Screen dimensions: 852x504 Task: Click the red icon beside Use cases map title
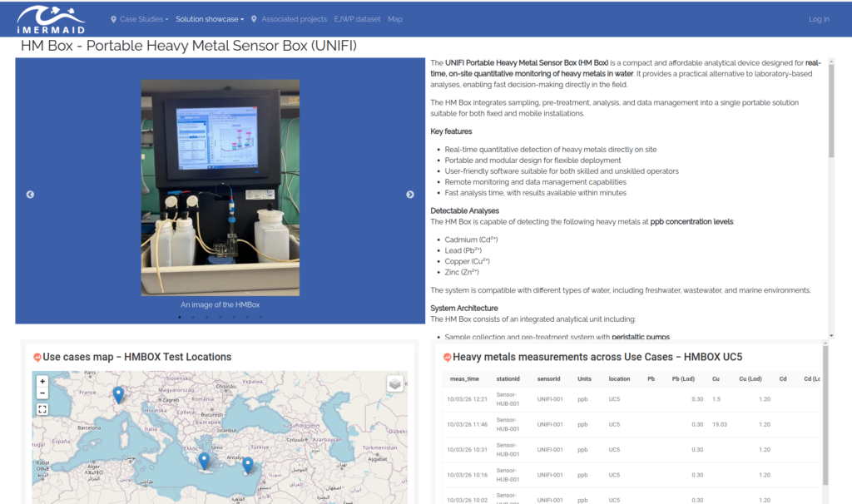pyautogui.click(x=37, y=358)
